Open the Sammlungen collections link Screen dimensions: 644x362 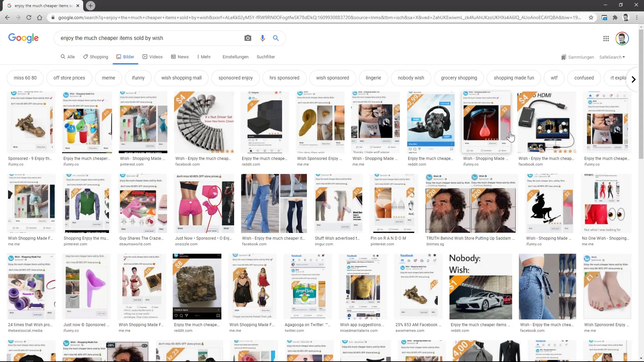tap(578, 57)
